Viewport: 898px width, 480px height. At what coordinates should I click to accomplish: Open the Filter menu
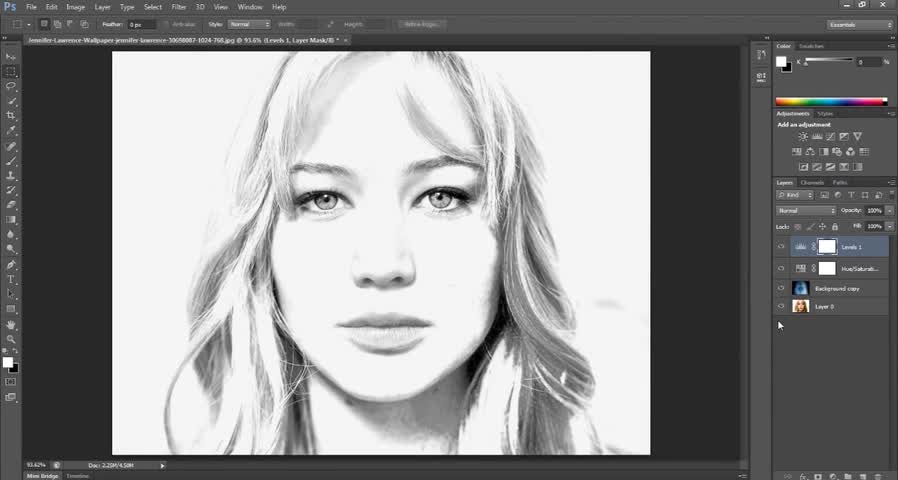point(179,7)
